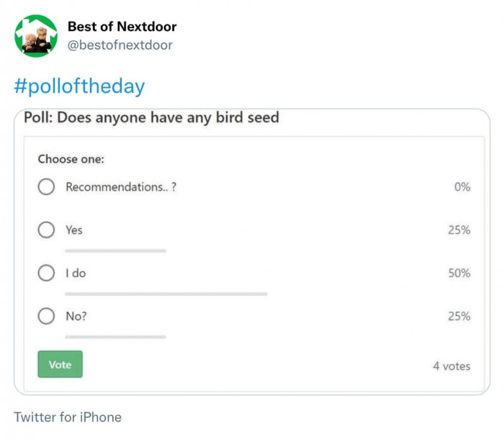
Task: Click the 50% result for "I do"
Action: pos(459,273)
